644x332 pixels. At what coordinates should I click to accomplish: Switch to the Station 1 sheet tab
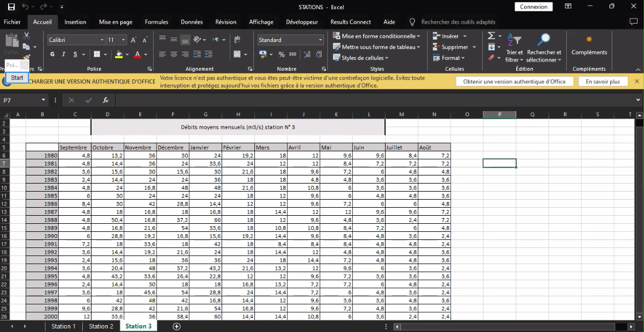[63, 326]
